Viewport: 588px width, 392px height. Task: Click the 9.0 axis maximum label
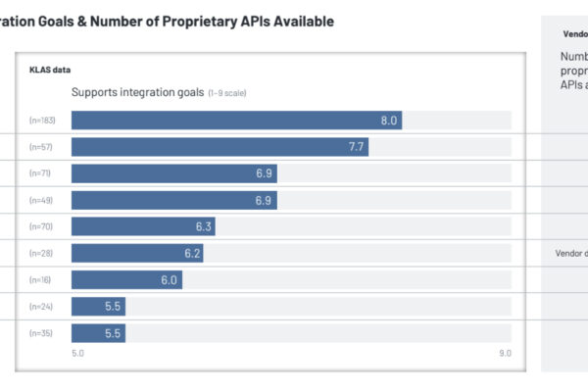coord(504,353)
